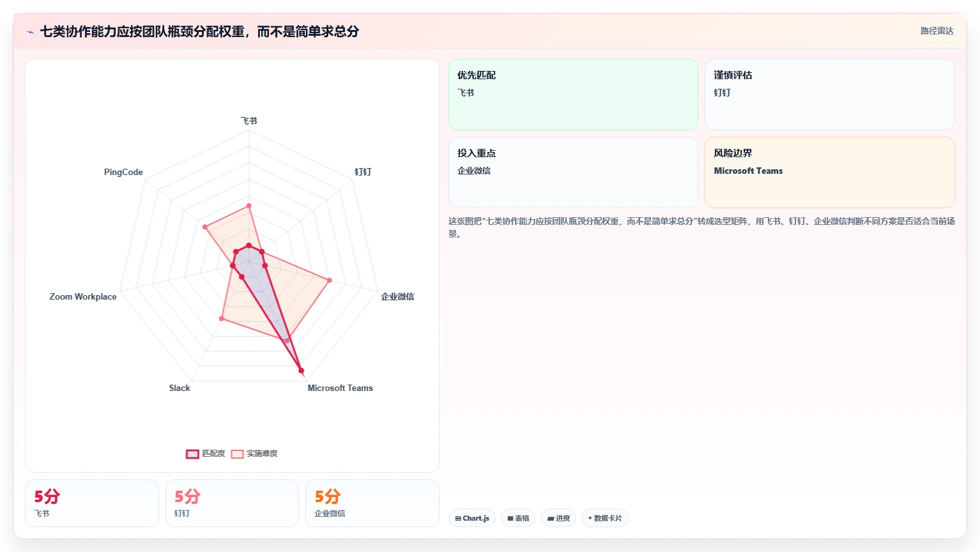Click the PingCode axis label on the radar
Image resolution: width=980 pixels, height=552 pixels.
click(x=123, y=172)
